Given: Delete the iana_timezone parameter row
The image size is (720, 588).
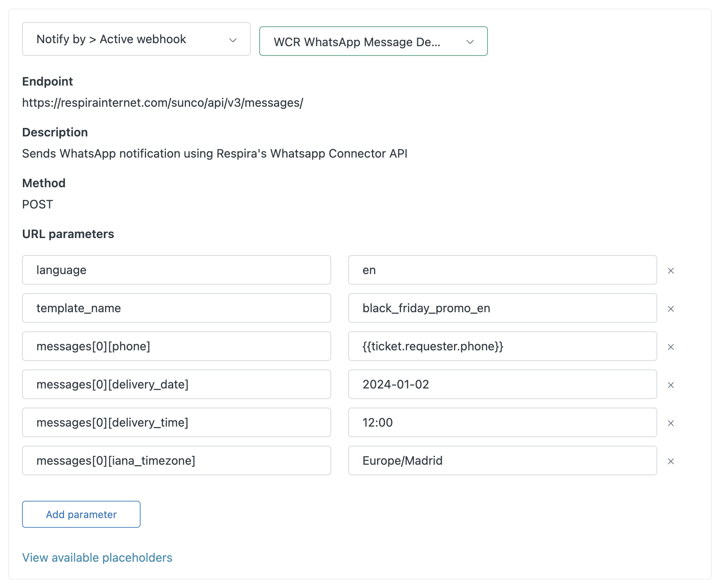Looking at the screenshot, I should [670, 461].
